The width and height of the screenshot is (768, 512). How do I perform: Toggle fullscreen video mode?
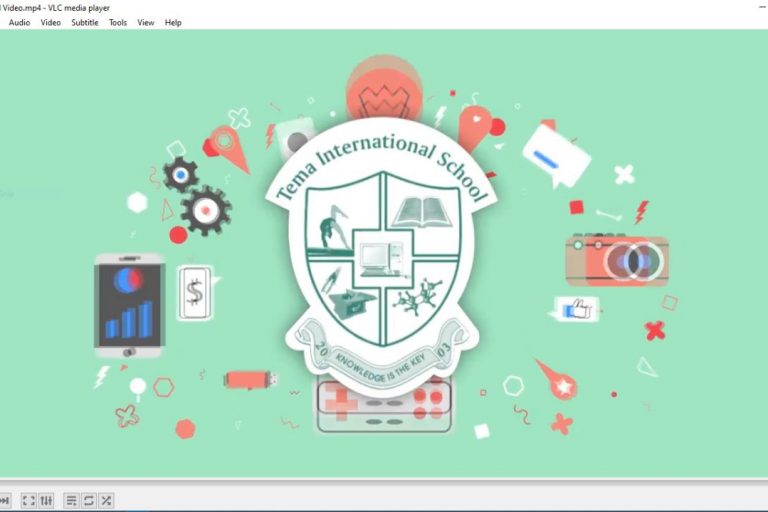point(28,500)
